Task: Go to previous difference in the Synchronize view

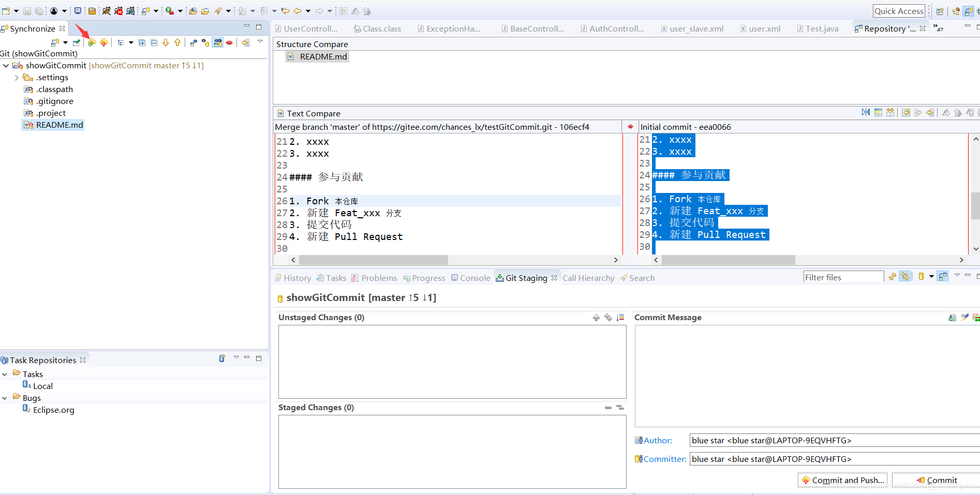Action: pos(177,42)
